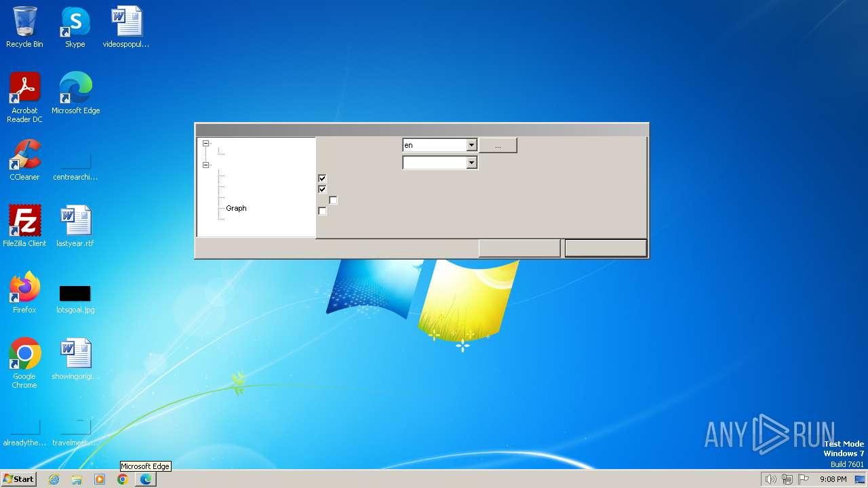Select the showingorigi... Word document
The image size is (868, 488).
point(75,359)
